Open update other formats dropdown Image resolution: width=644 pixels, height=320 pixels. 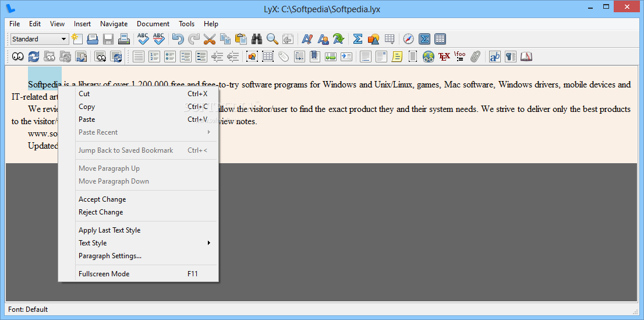[x=116, y=57]
